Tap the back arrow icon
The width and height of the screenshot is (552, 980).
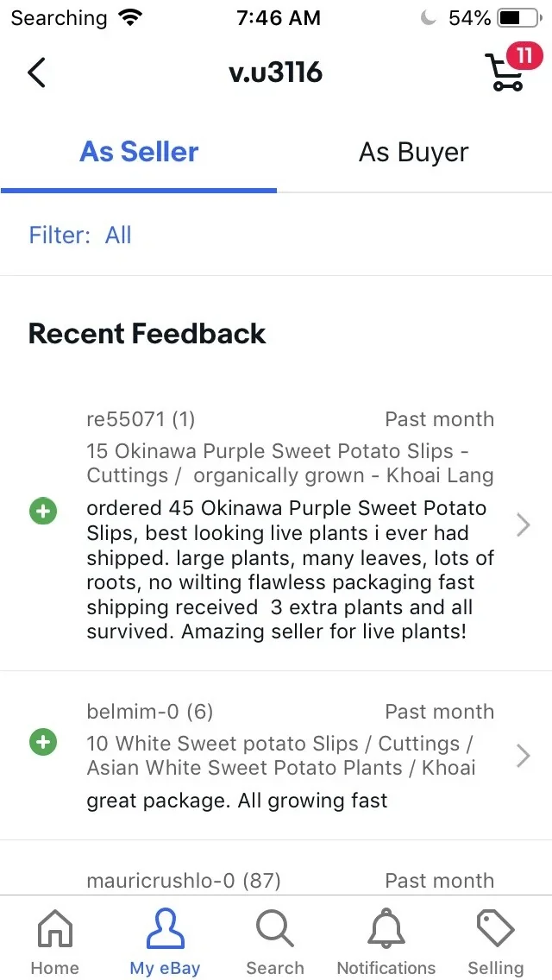tap(36, 72)
